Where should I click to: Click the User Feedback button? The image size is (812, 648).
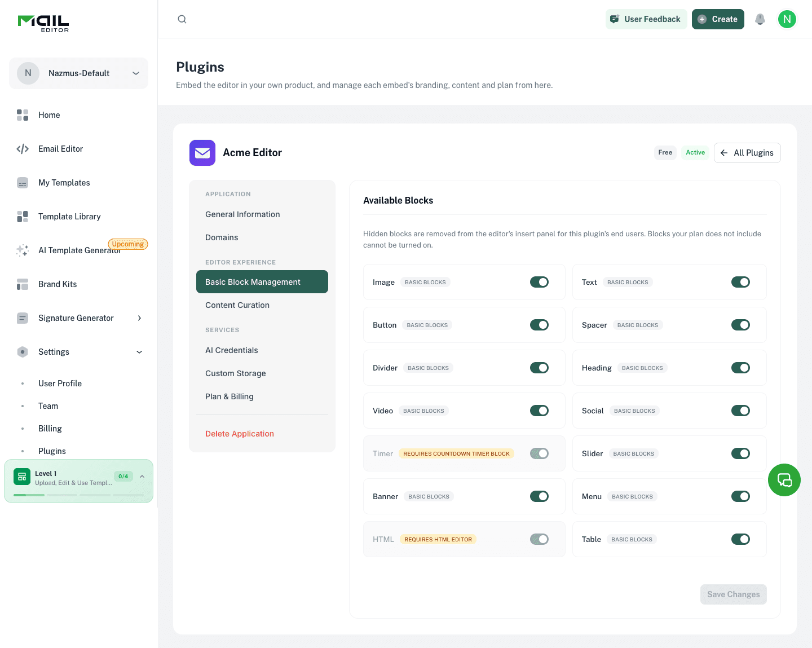point(646,19)
